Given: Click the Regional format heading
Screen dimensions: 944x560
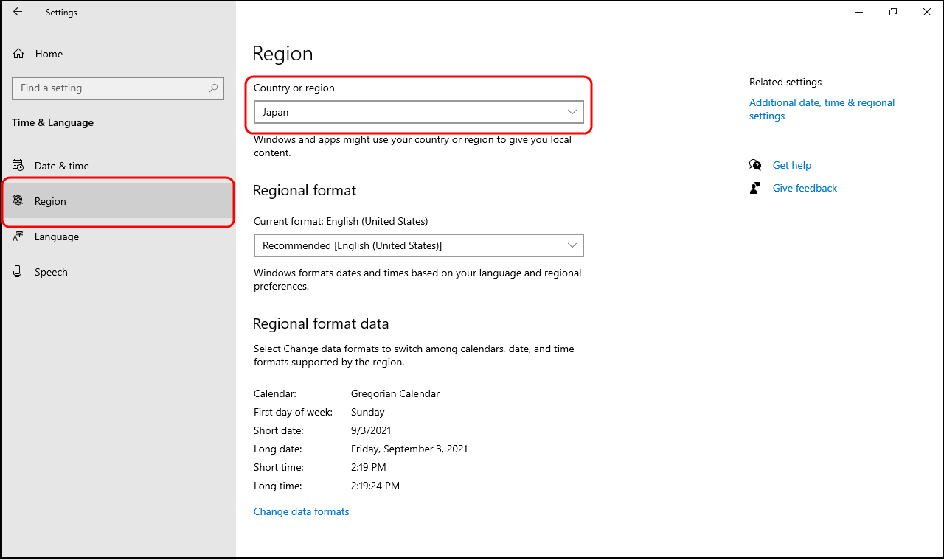Looking at the screenshot, I should 305,190.
